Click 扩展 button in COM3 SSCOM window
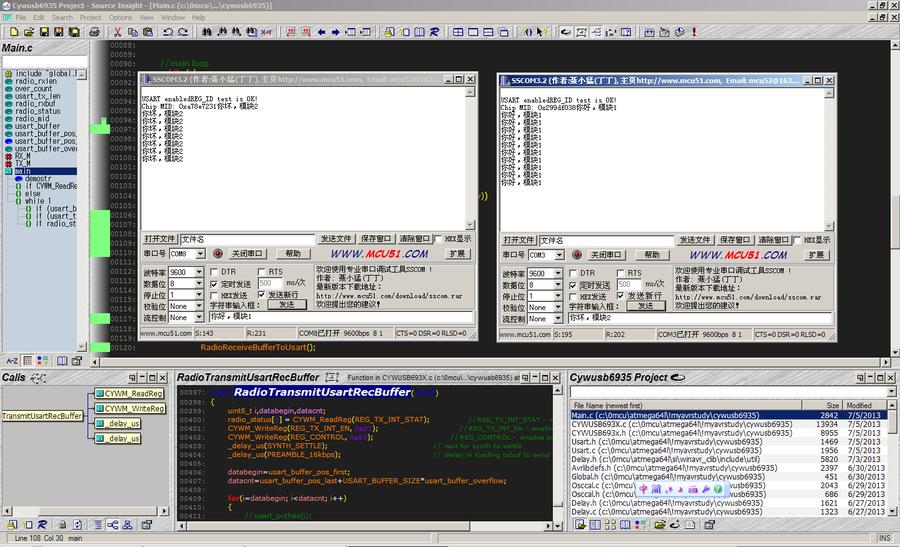The image size is (900, 547). [816, 255]
